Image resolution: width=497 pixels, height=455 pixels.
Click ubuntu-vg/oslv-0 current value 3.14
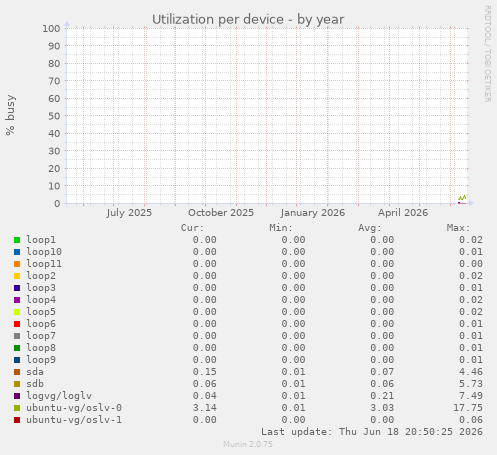205,408
